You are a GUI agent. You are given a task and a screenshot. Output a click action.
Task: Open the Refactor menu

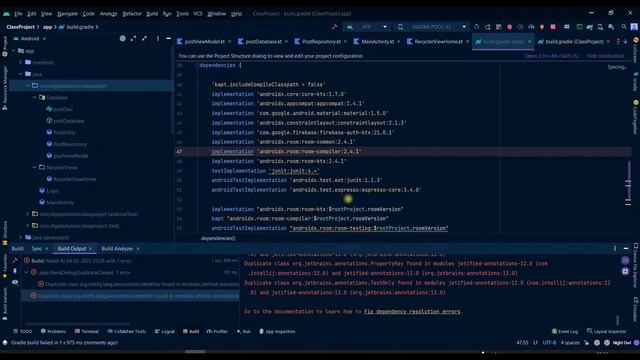[132, 13]
